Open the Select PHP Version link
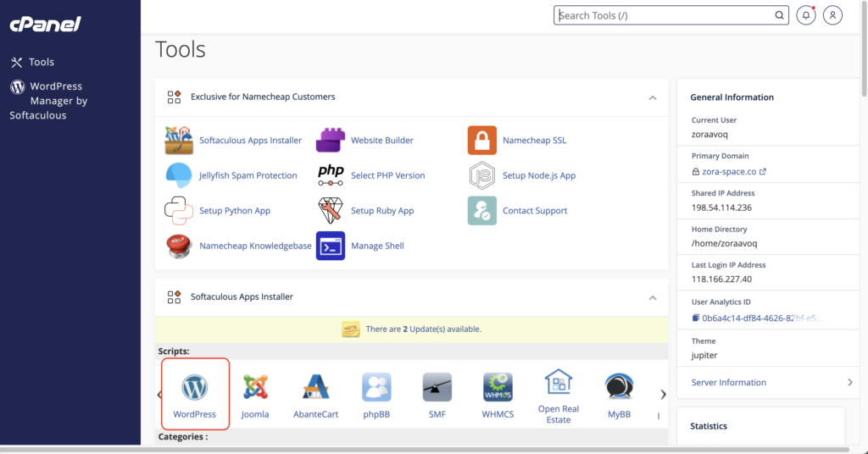Viewport: 868px width, 454px height. pos(388,175)
